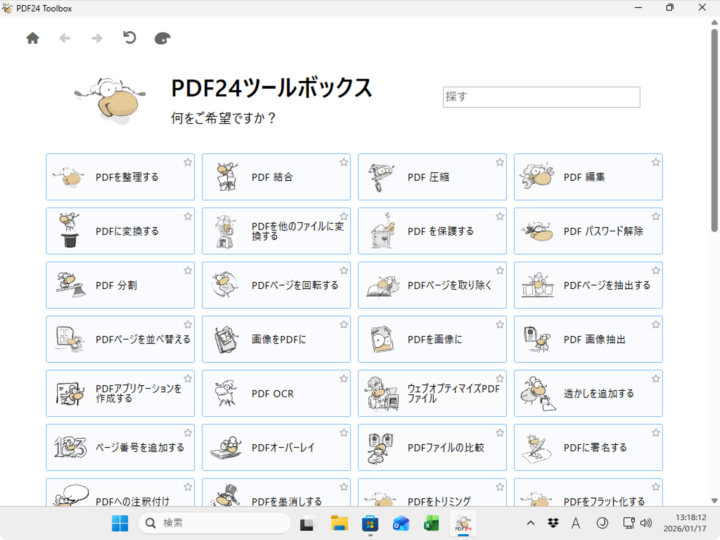The height and width of the screenshot is (540, 720).
Task: Open Excel from the taskbar
Action: (432, 523)
